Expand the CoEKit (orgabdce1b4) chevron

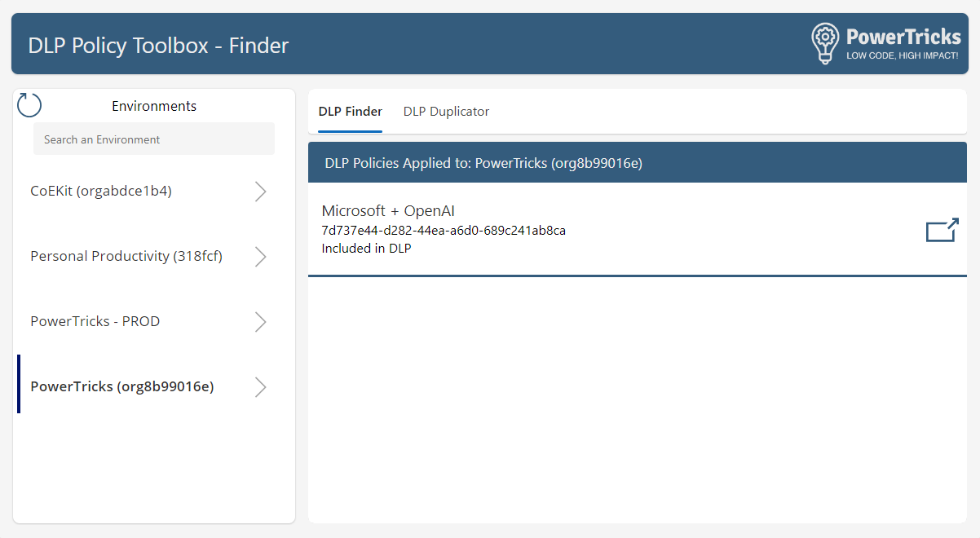[x=261, y=192]
